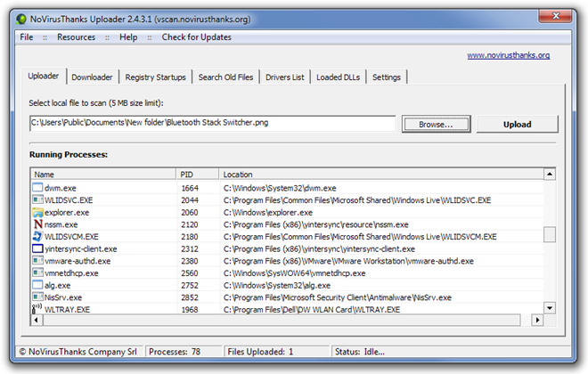Select the alg.exe process name
588x374 pixels.
point(57,285)
